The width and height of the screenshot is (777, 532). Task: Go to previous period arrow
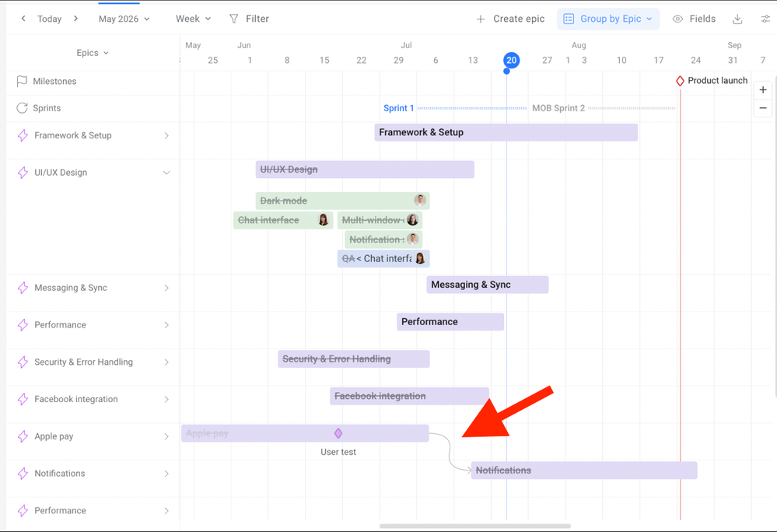click(x=23, y=19)
